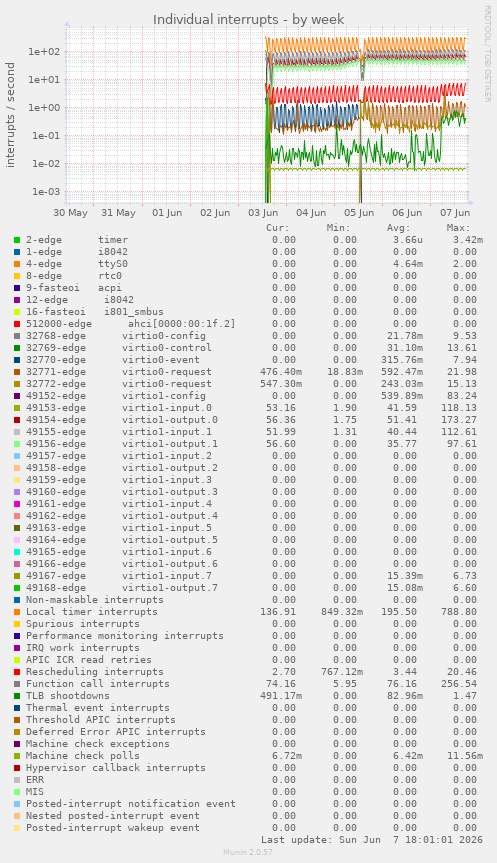Select the 1-edge i8042 legend row

click(245, 252)
